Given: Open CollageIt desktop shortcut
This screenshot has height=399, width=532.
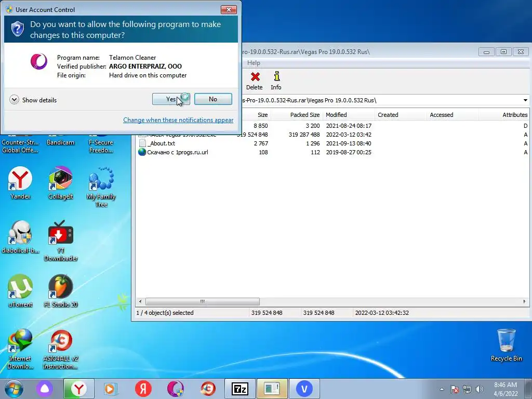Looking at the screenshot, I should pos(60,182).
